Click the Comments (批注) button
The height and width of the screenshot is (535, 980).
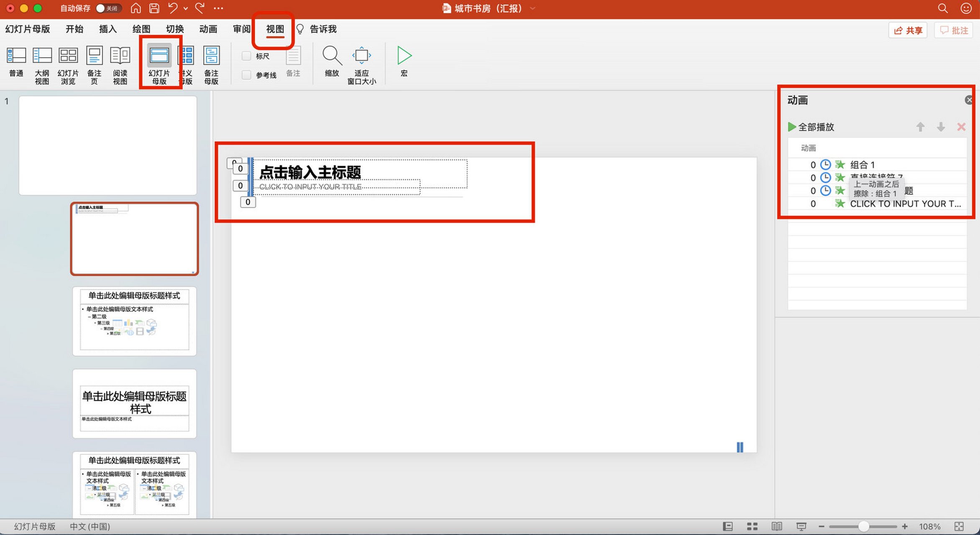954,30
